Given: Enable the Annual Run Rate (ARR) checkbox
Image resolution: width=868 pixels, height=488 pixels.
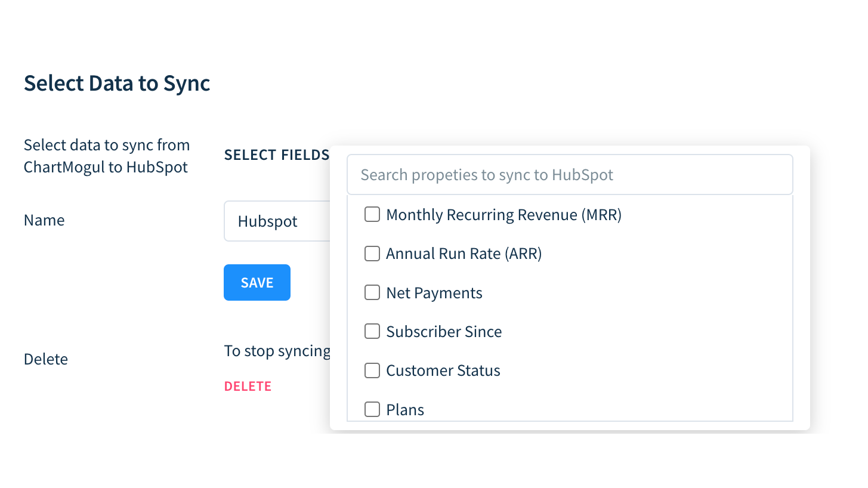Looking at the screenshot, I should tap(372, 254).
